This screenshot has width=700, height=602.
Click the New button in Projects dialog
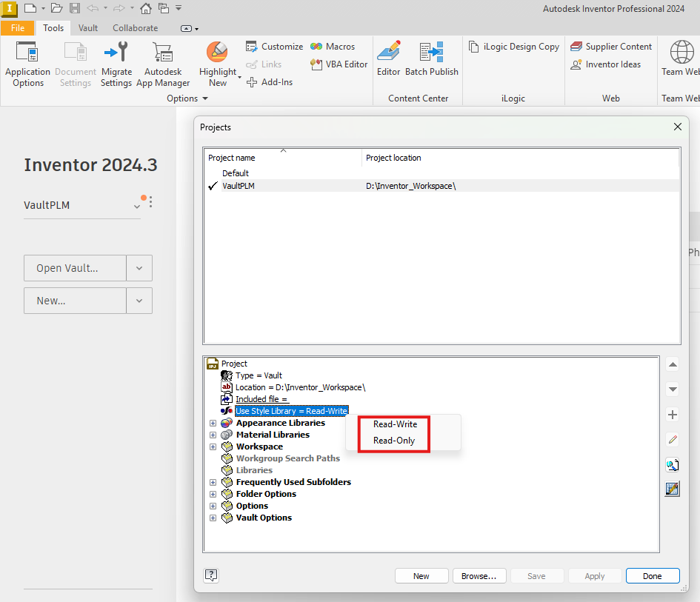(x=421, y=576)
